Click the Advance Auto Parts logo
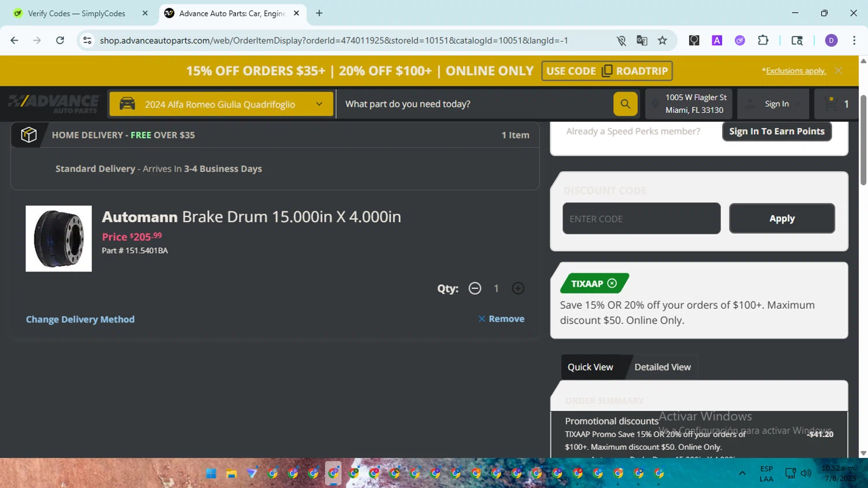This screenshot has height=488, width=868. pos(54,104)
